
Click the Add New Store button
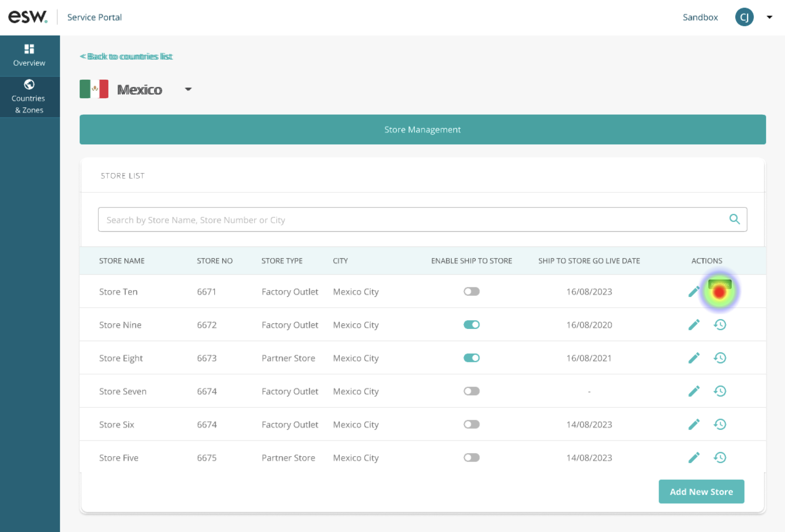701,491
